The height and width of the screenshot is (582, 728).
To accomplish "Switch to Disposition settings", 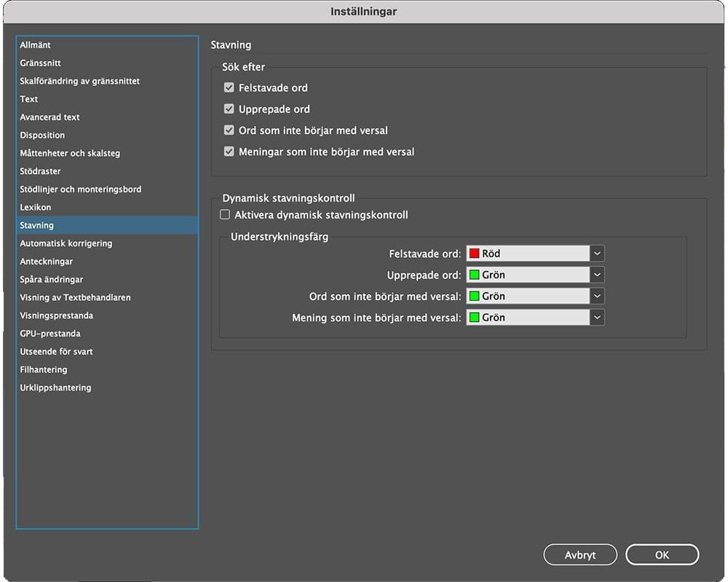I will [107, 135].
